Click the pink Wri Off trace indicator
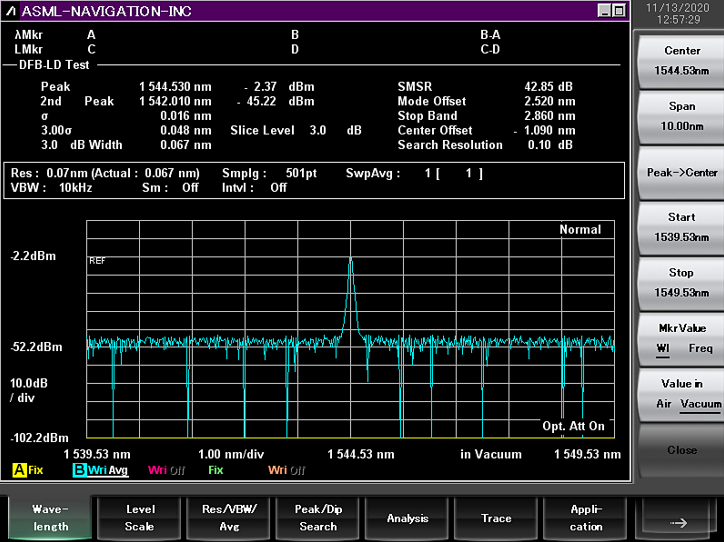 [x=166, y=470]
